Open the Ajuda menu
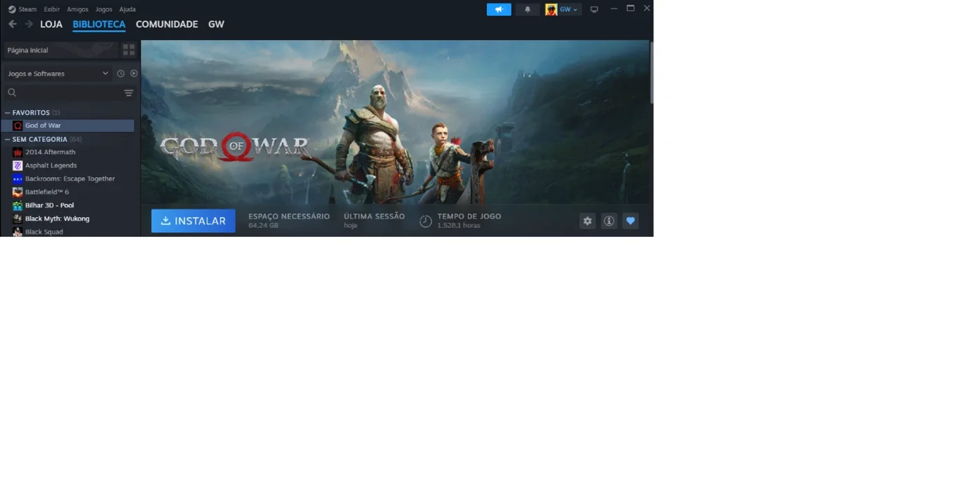Image resolution: width=980 pixels, height=486 pixels. coord(128,9)
